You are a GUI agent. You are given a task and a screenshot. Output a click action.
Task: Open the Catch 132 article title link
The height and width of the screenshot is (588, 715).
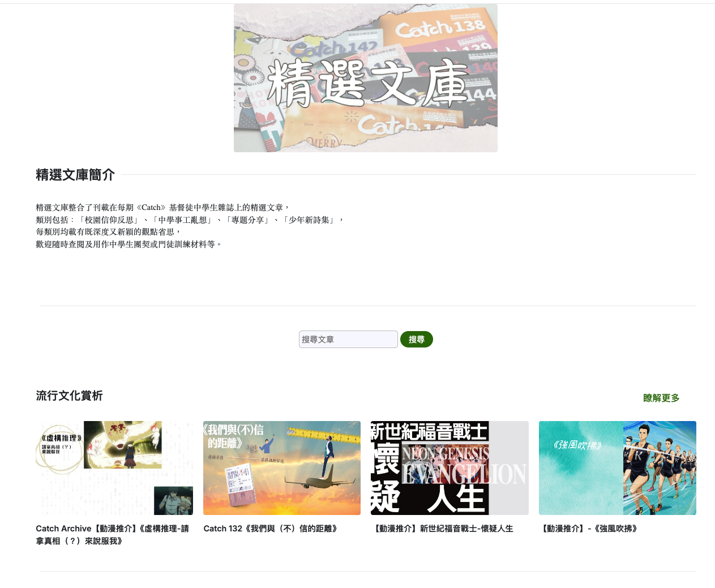pyautogui.click(x=271, y=529)
